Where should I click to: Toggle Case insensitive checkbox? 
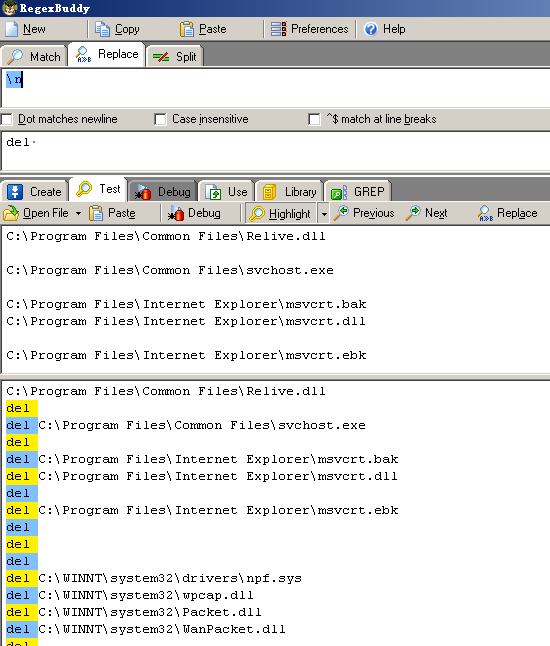pos(160,119)
